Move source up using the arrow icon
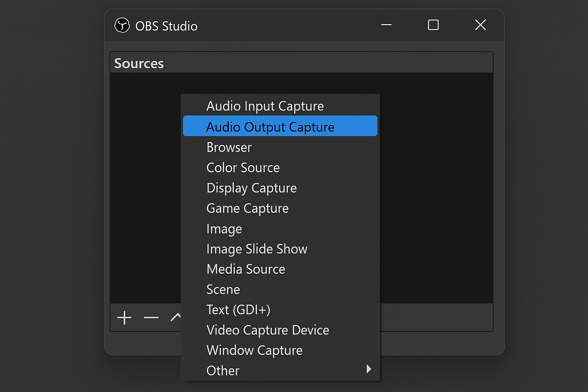588x392 pixels. coord(176,317)
